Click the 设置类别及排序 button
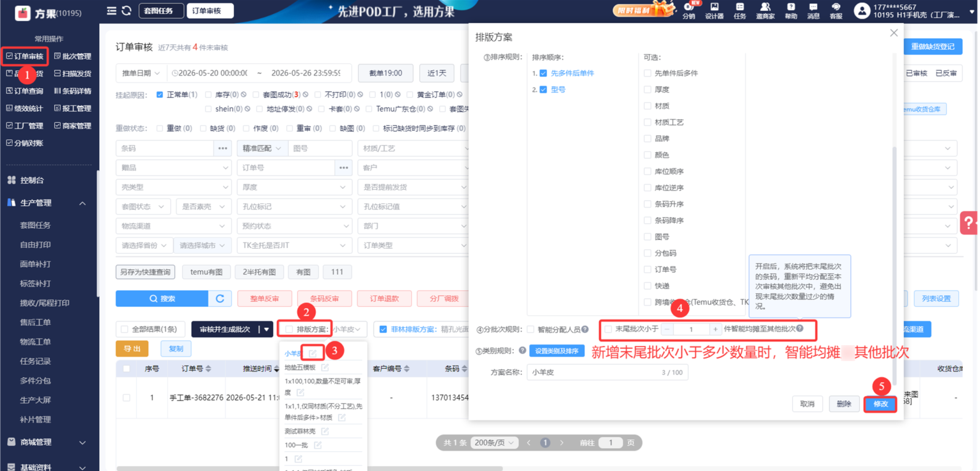 coord(557,351)
